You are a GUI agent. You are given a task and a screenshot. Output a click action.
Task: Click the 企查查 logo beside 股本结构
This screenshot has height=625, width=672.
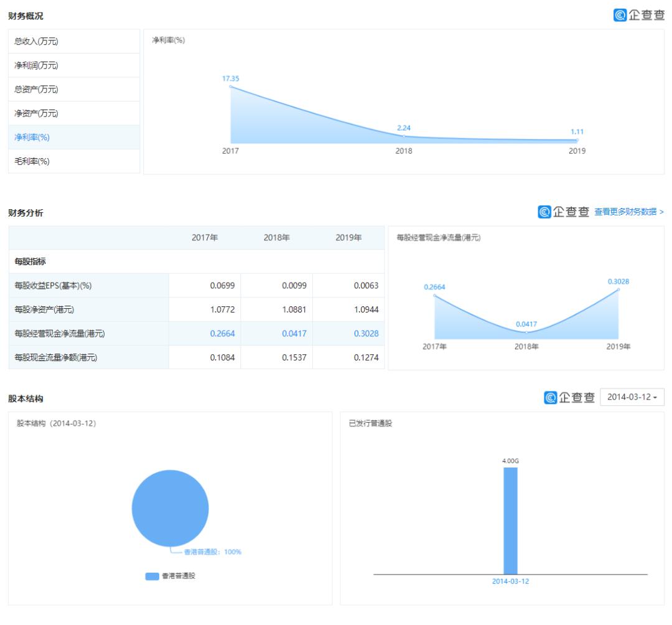coord(569,397)
